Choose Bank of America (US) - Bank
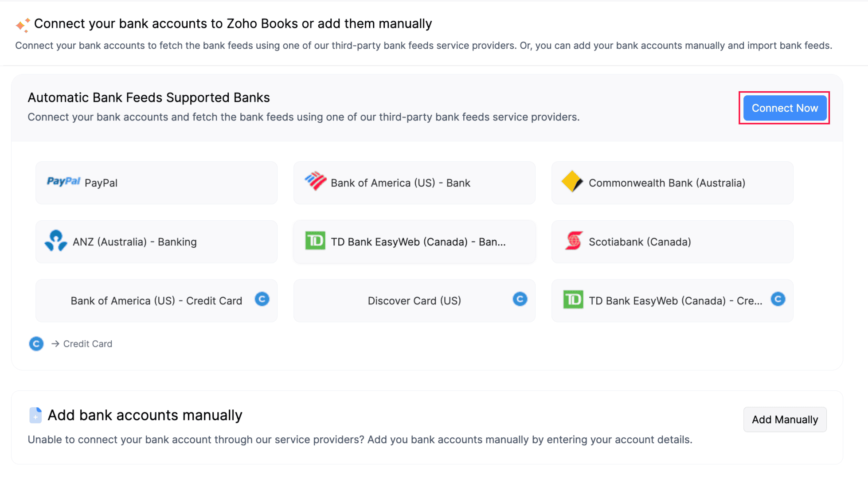The image size is (868, 487). point(414,183)
